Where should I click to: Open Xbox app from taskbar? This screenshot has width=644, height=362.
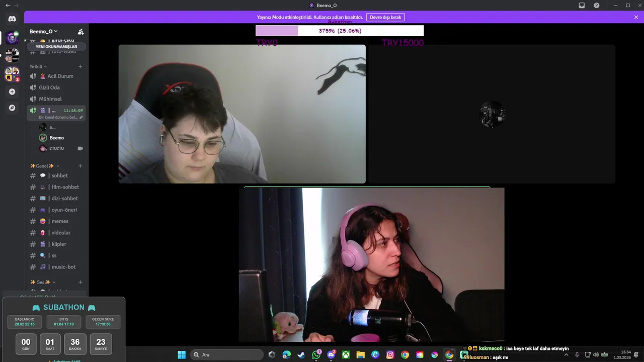(346, 355)
